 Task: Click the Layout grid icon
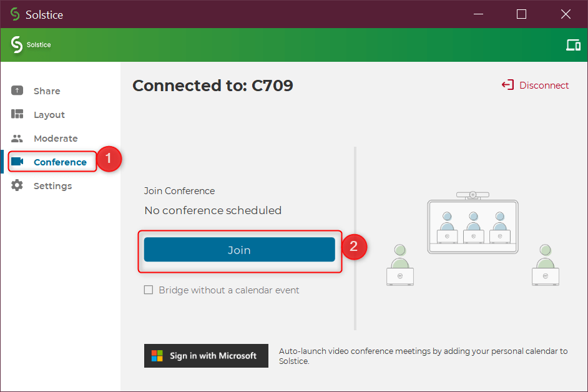[x=17, y=115]
